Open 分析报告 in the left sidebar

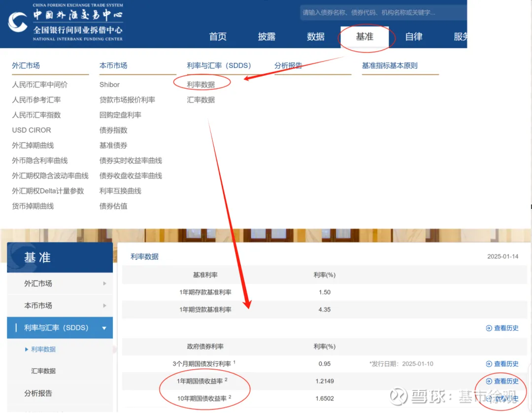pos(38,393)
